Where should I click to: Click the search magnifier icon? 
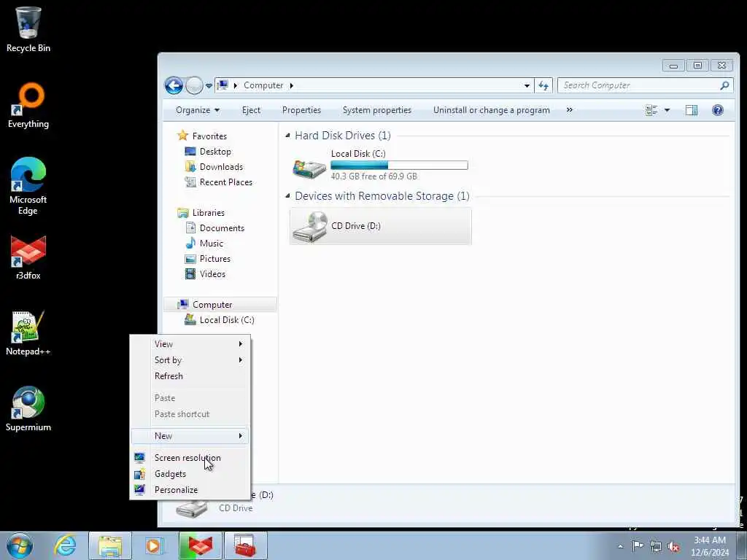(724, 86)
